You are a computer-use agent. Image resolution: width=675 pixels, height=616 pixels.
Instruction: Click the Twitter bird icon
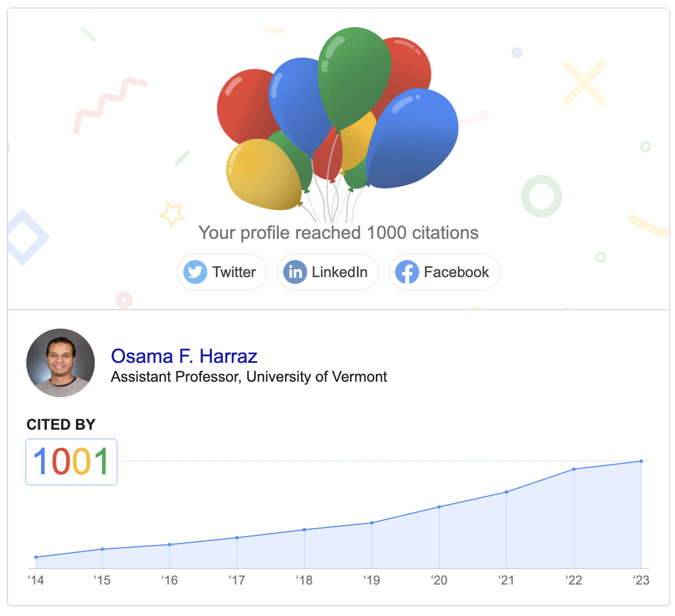195,272
